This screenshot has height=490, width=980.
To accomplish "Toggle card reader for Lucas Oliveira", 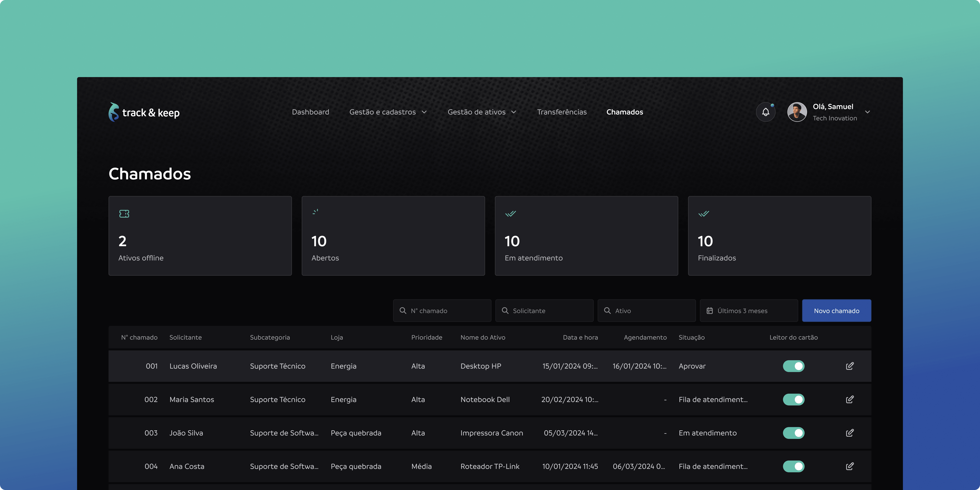I will click(x=794, y=366).
